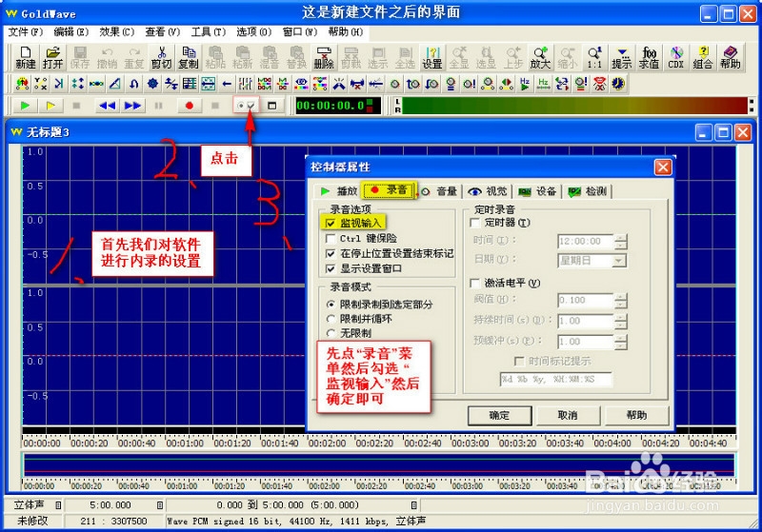Click the 持续时间 value spinner arrows
This screenshot has height=532, width=762.
pyautogui.click(x=621, y=322)
